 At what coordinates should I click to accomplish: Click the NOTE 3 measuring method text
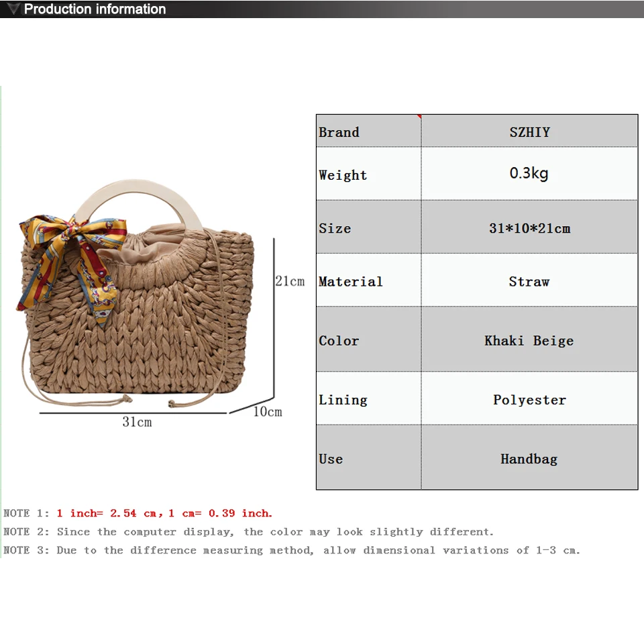pos(292,550)
